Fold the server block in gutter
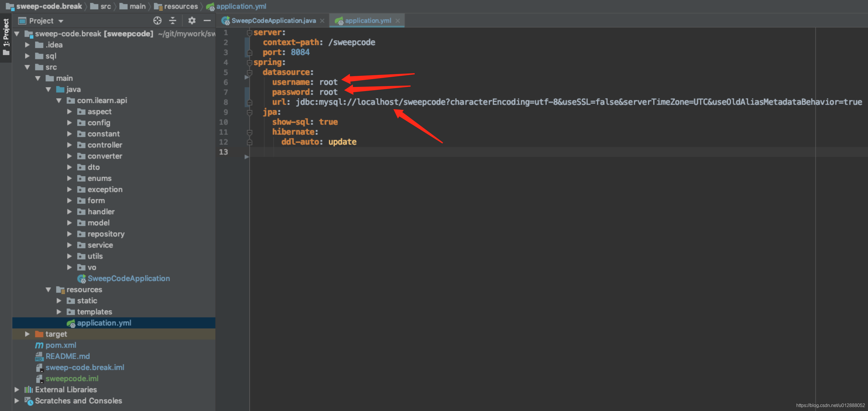The width and height of the screenshot is (868, 411). pyautogui.click(x=249, y=33)
